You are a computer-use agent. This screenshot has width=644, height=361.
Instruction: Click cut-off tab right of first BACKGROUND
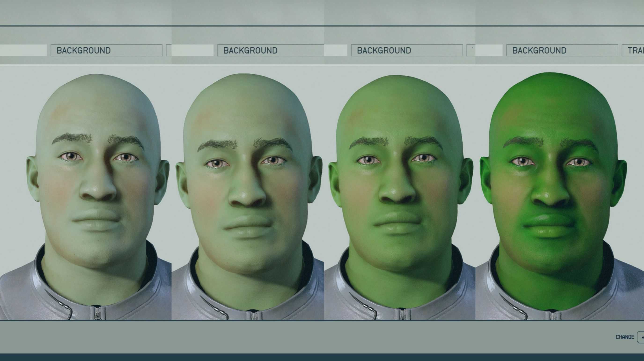(x=169, y=51)
